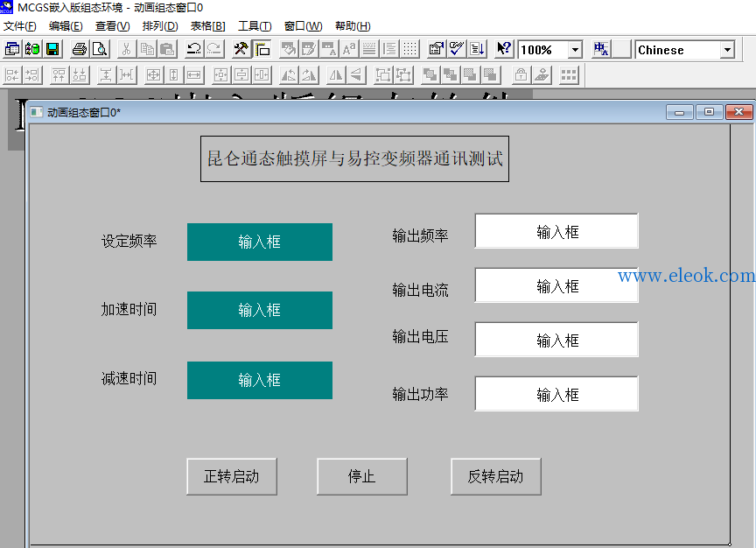Click the rotate left icon
The width and height of the screenshot is (756, 548).
289,75
